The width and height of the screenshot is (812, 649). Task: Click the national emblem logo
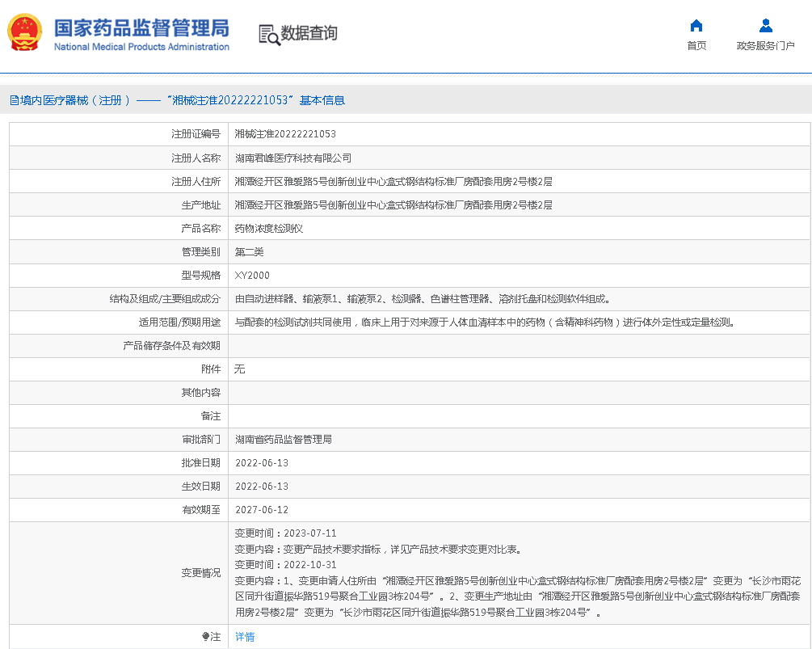pos(24,32)
